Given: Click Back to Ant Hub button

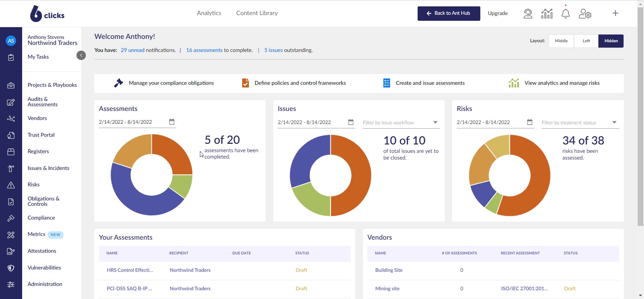Looking at the screenshot, I should pyautogui.click(x=448, y=13).
